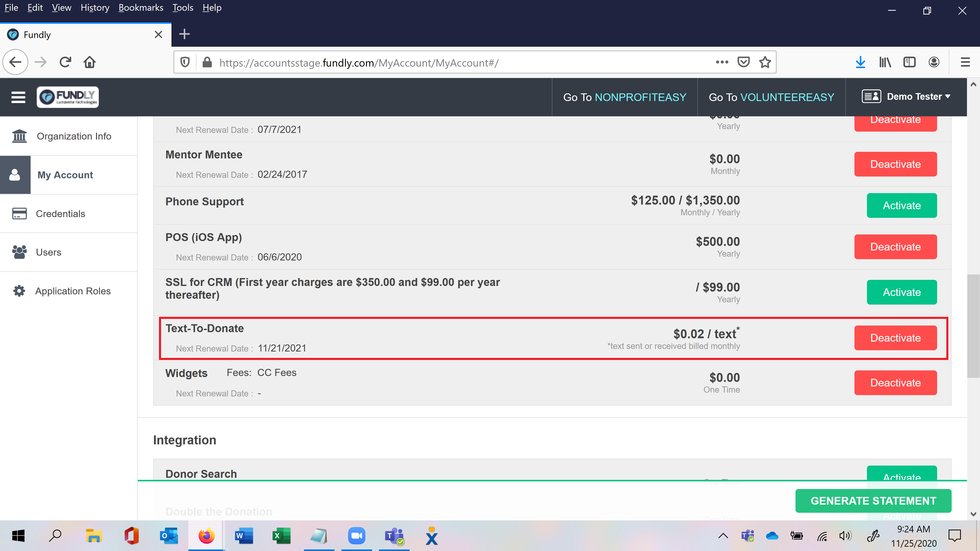Open the Firefox downloads arrow
This screenshot has width=980, height=551.
coord(860,62)
